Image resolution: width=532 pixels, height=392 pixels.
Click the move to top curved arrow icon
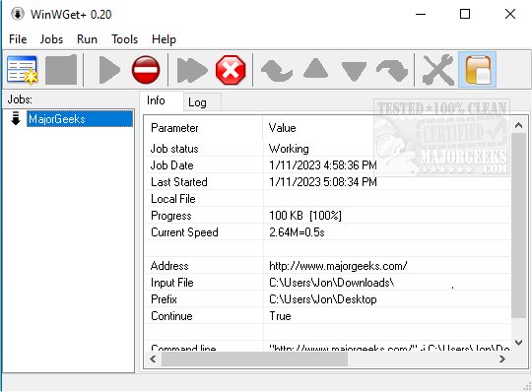pyautogui.click(x=277, y=70)
